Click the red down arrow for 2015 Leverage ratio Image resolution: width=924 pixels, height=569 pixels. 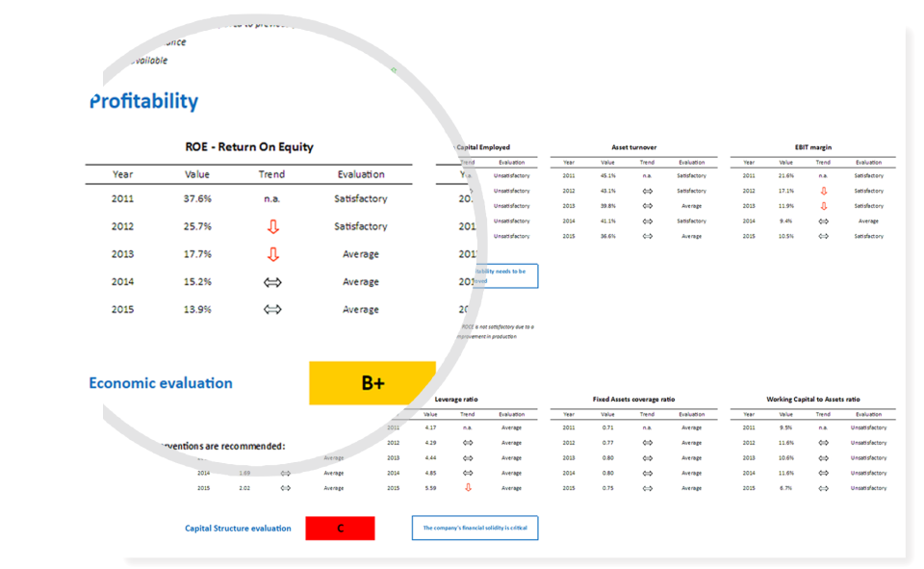tap(468, 487)
